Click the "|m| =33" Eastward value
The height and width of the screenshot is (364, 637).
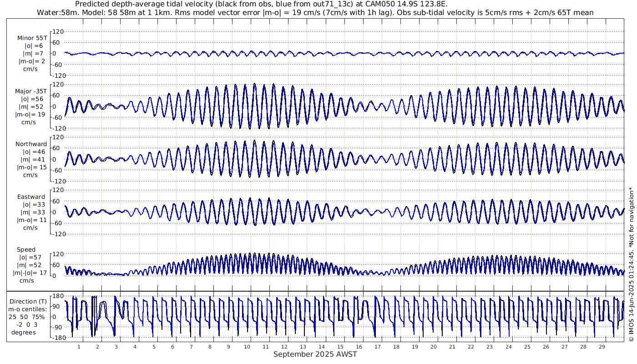point(34,212)
